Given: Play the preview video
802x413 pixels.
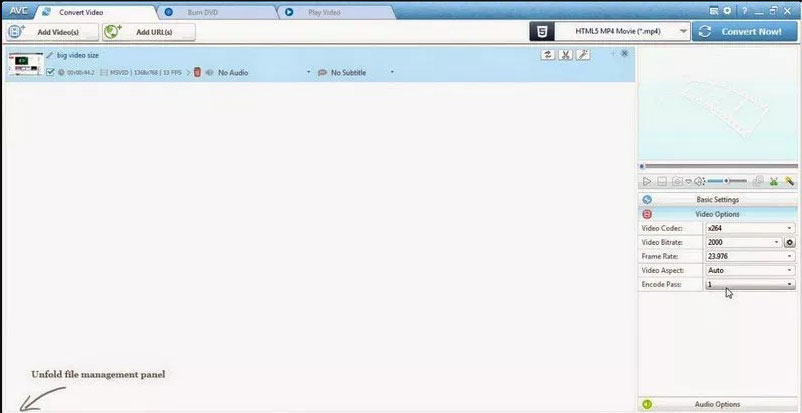Looking at the screenshot, I should [x=647, y=181].
